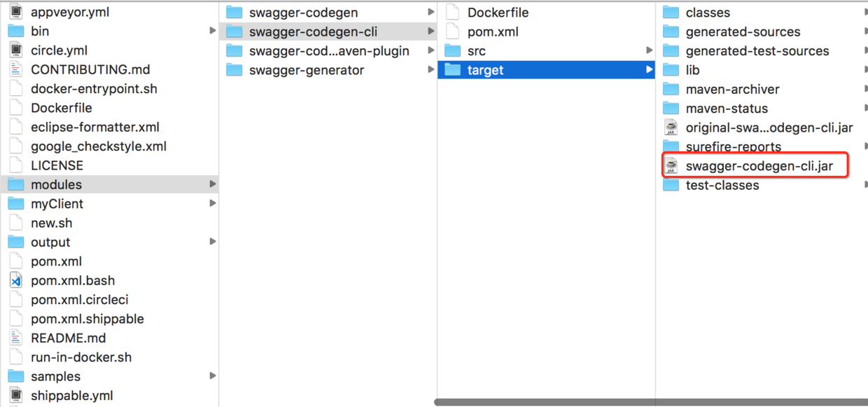868x407 pixels.
Task: Click the swagger-codegen-cli.jar file icon
Action: pyautogui.click(x=671, y=166)
